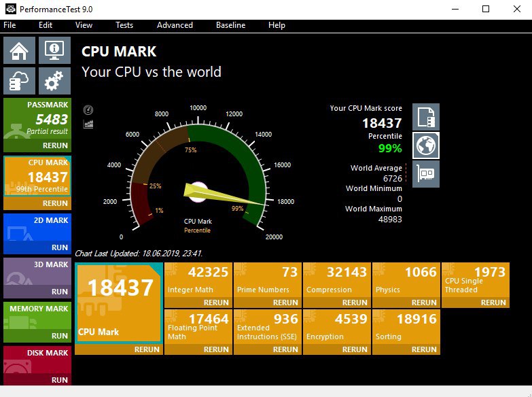Open the System Information monitor icon
Image resolution: width=532 pixels, height=397 pixels.
pyautogui.click(x=54, y=50)
